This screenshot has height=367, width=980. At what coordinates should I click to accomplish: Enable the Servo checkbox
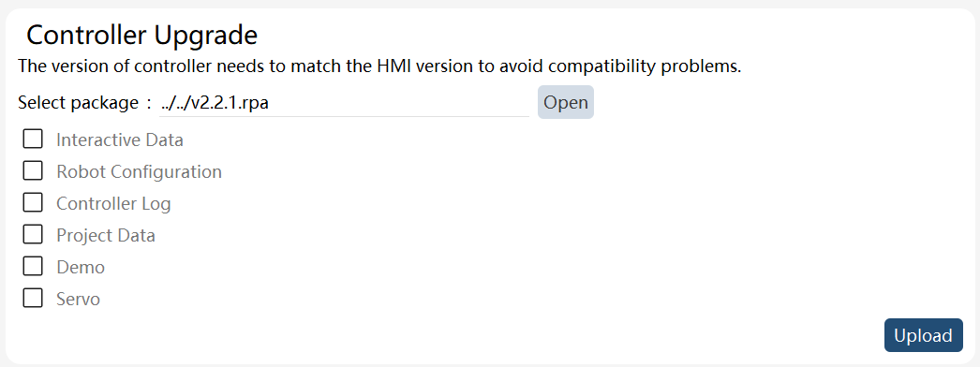coord(33,298)
